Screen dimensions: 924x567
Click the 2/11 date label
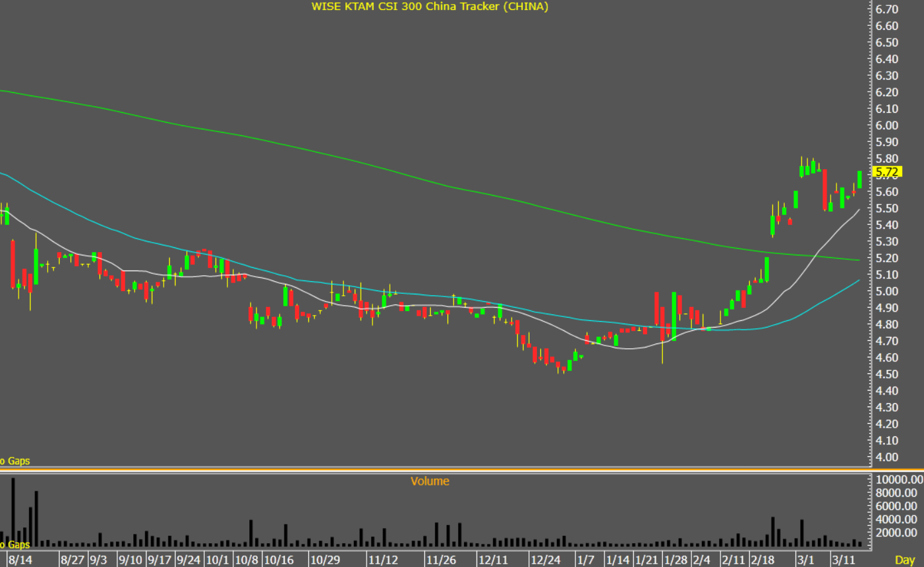[734, 560]
